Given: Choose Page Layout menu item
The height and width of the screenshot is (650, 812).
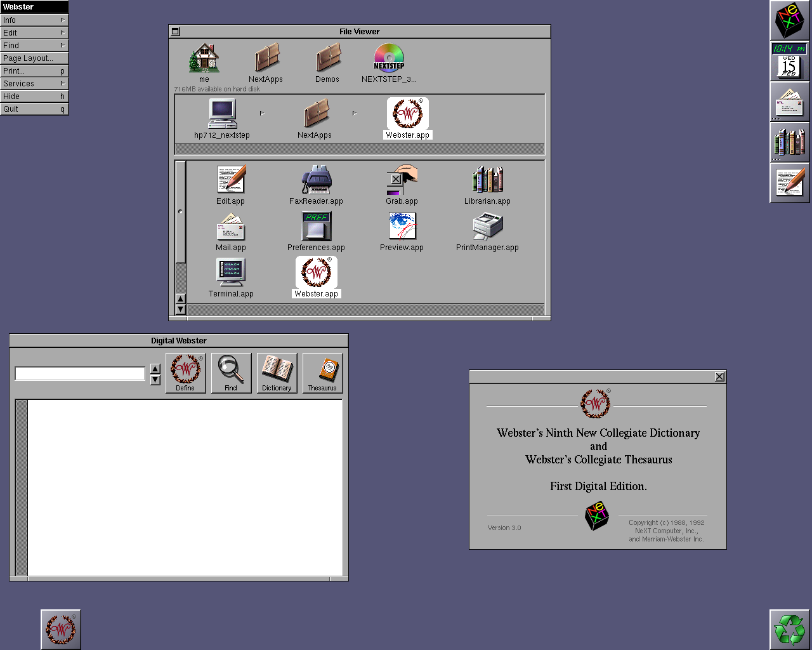Looking at the screenshot, I should (34, 58).
